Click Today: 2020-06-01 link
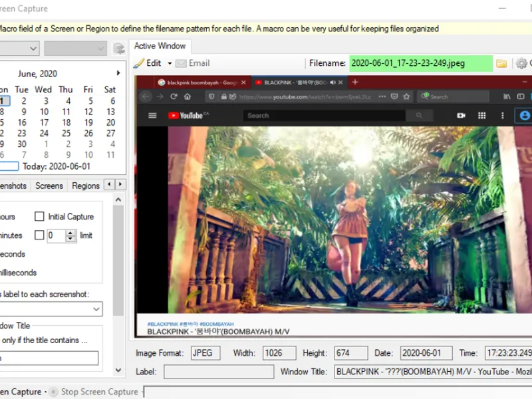Screen dimensions: 532x399 tap(57, 166)
